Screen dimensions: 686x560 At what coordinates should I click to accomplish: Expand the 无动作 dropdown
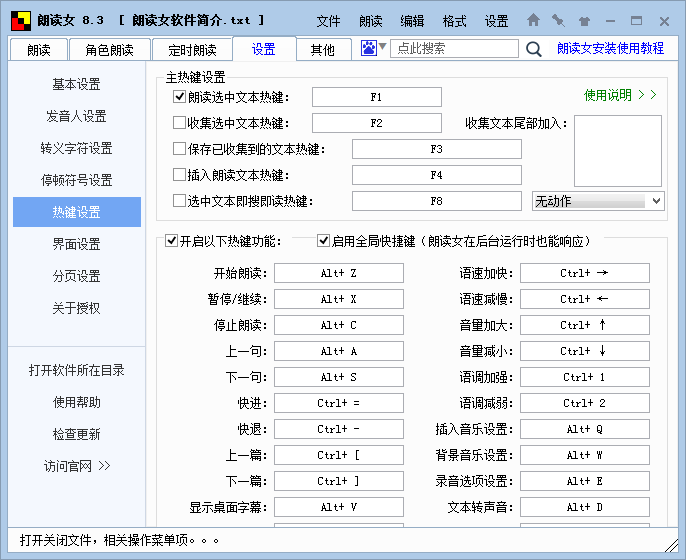click(656, 201)
